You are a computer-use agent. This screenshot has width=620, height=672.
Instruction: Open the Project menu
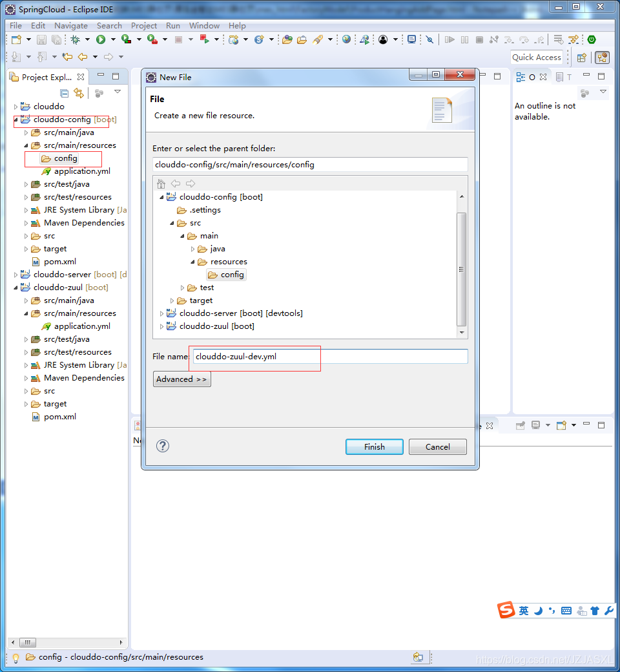tap(144, 26)
